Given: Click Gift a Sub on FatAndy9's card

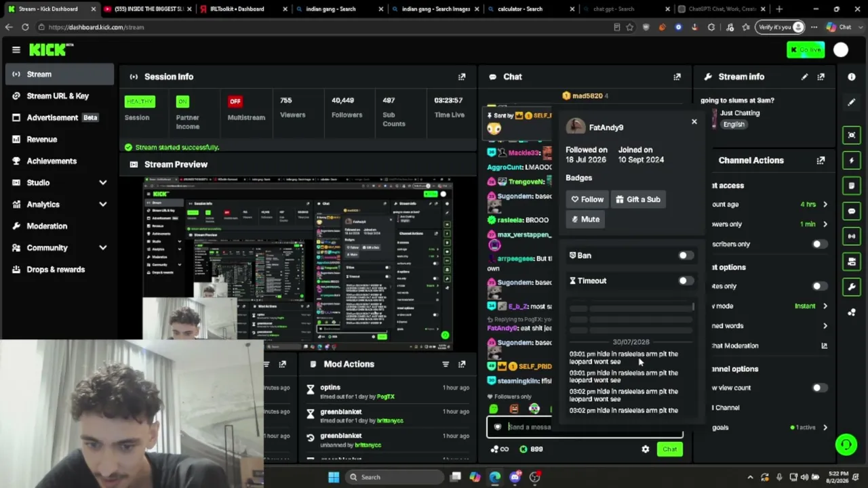Looking at the screenshot, I should click(638, 199).
